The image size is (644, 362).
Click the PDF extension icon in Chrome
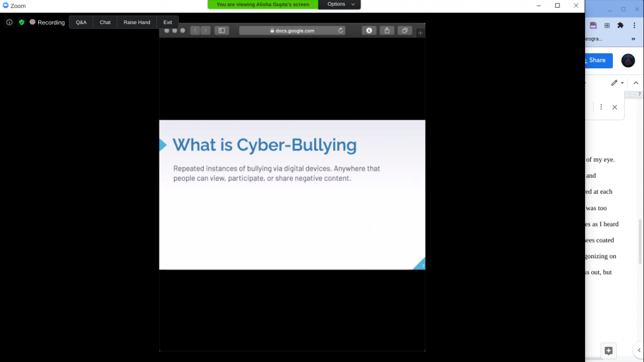(593, 26)
